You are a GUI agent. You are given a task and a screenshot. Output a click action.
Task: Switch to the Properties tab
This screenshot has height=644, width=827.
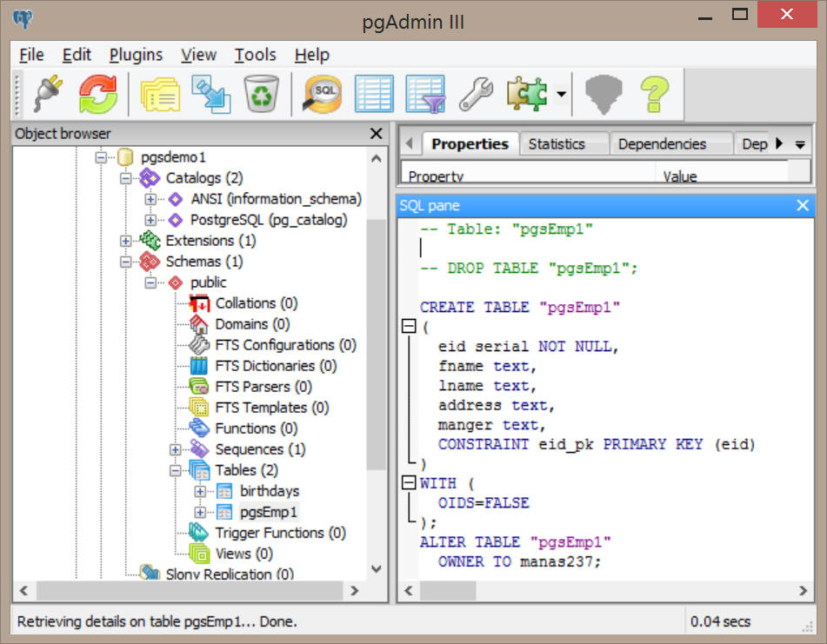470,144
